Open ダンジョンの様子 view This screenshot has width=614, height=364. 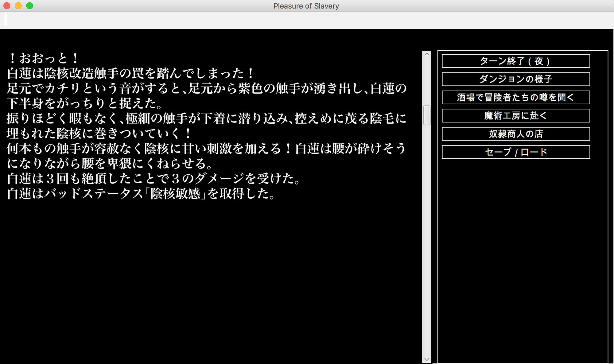tap(515, 79)
